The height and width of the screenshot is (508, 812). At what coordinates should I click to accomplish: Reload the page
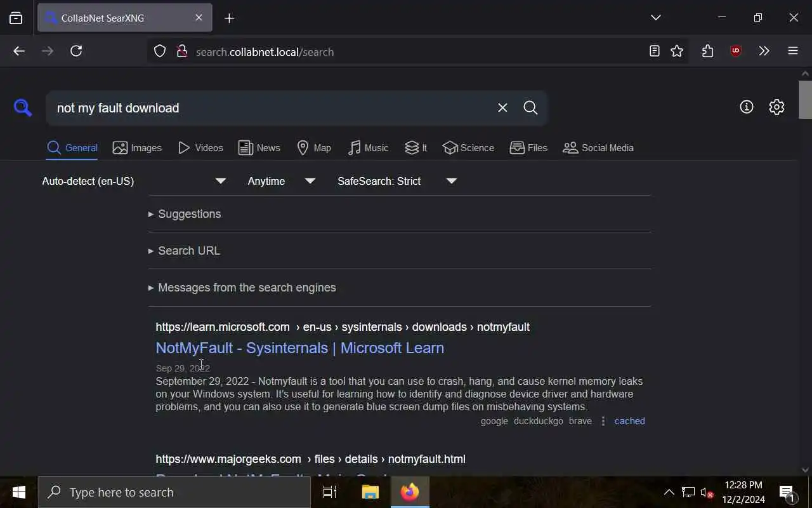76,51
